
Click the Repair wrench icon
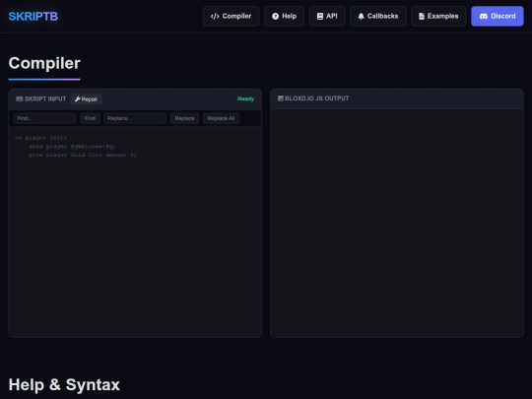(78, 100)
